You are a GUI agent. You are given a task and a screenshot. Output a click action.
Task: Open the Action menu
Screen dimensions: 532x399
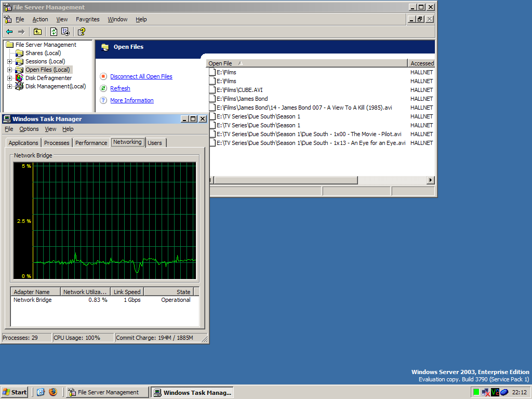pos(40,19)
